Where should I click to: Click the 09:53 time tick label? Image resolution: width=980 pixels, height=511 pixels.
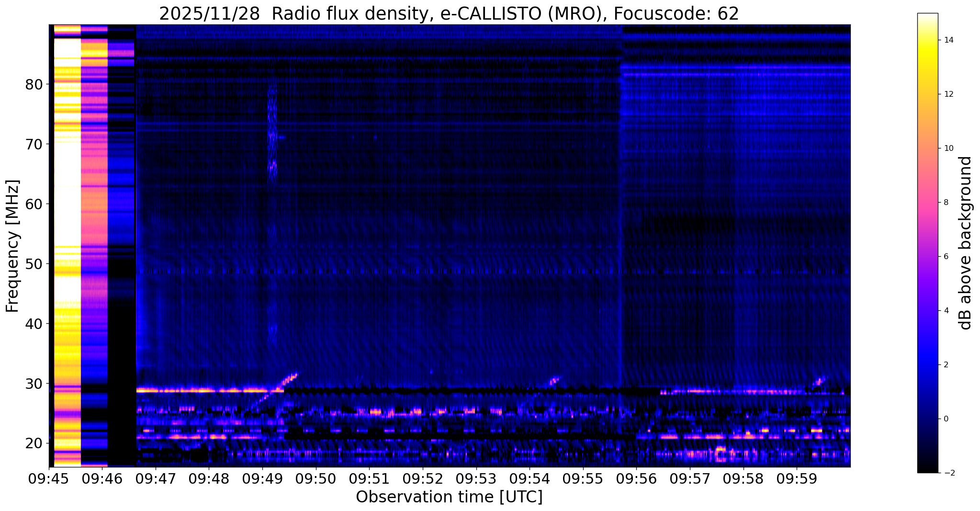pos(476,478)
